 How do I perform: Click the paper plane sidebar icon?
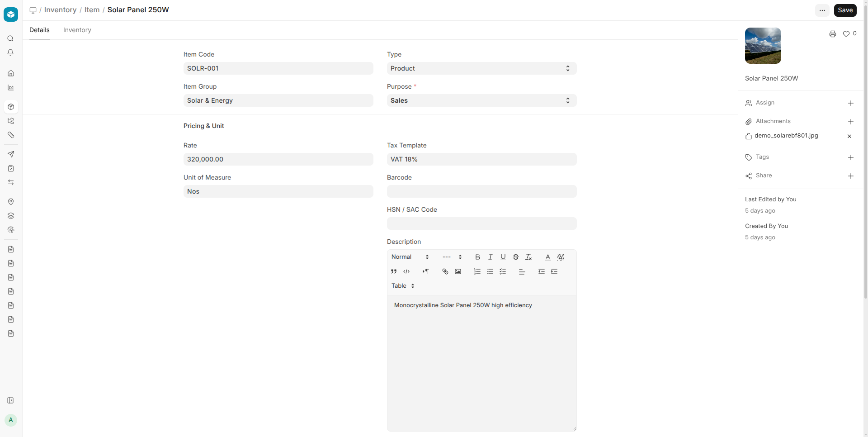(11, 154)
